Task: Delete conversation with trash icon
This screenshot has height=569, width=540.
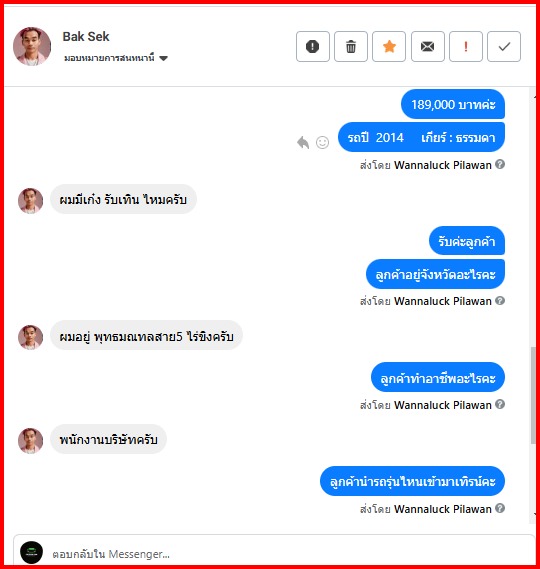Action: pyautogui.click(x=351, y=46)
